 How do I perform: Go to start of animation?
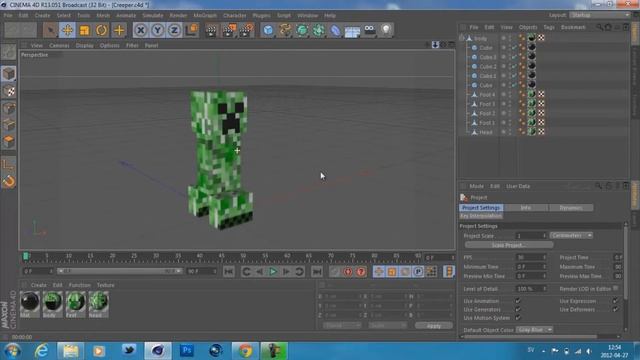229,272
